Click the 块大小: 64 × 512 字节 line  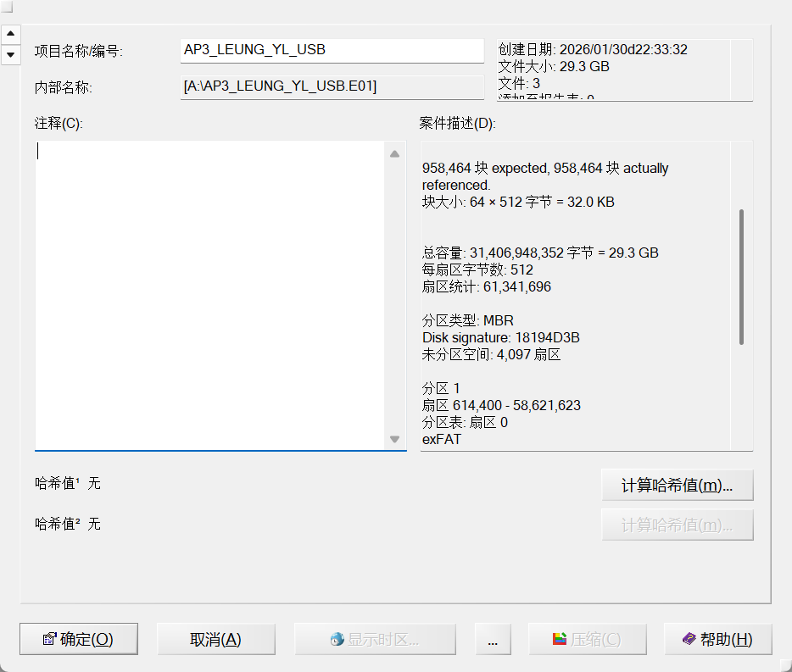(x=518, y=202)
